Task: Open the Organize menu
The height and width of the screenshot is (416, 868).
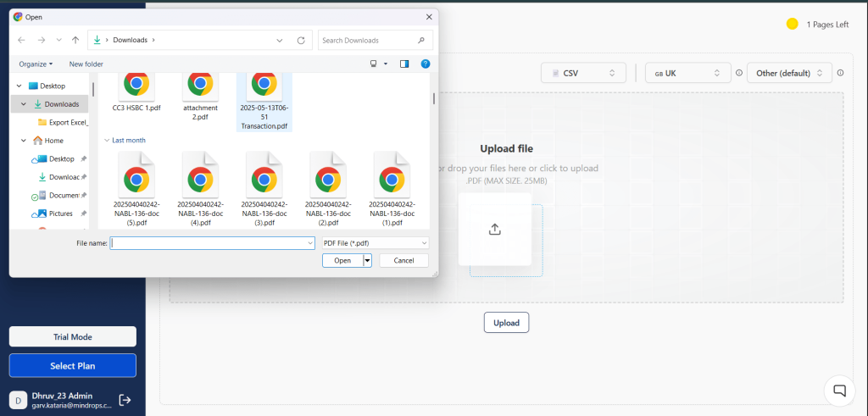Action: tap(36, 64)
